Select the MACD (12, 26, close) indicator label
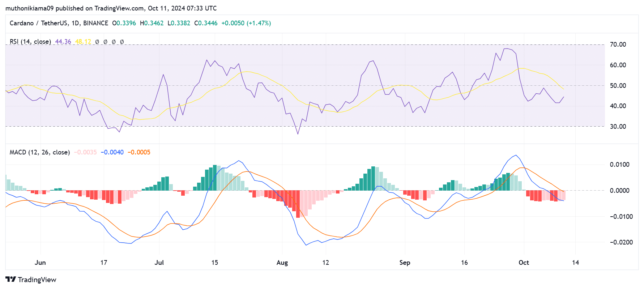The image size is (644, 289). [40, 152]
